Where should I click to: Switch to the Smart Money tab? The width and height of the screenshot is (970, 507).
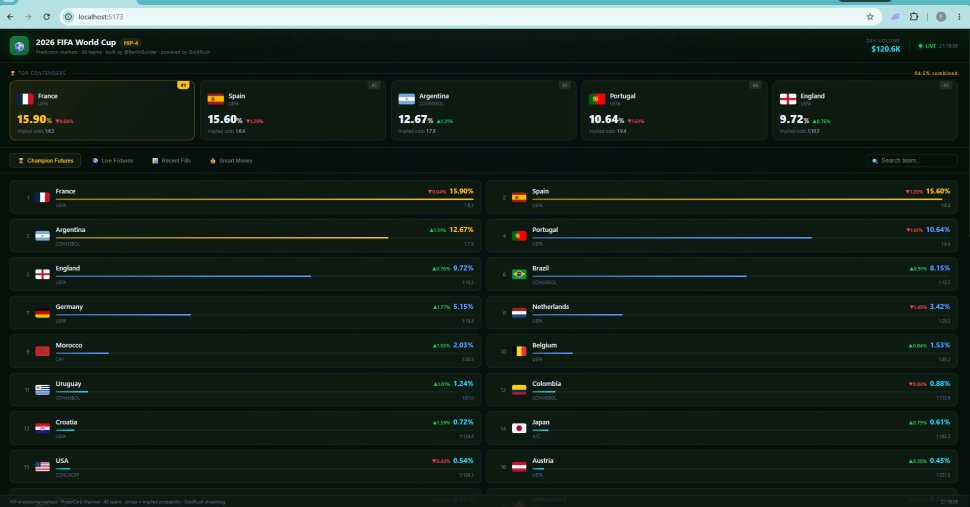(231, 161)
